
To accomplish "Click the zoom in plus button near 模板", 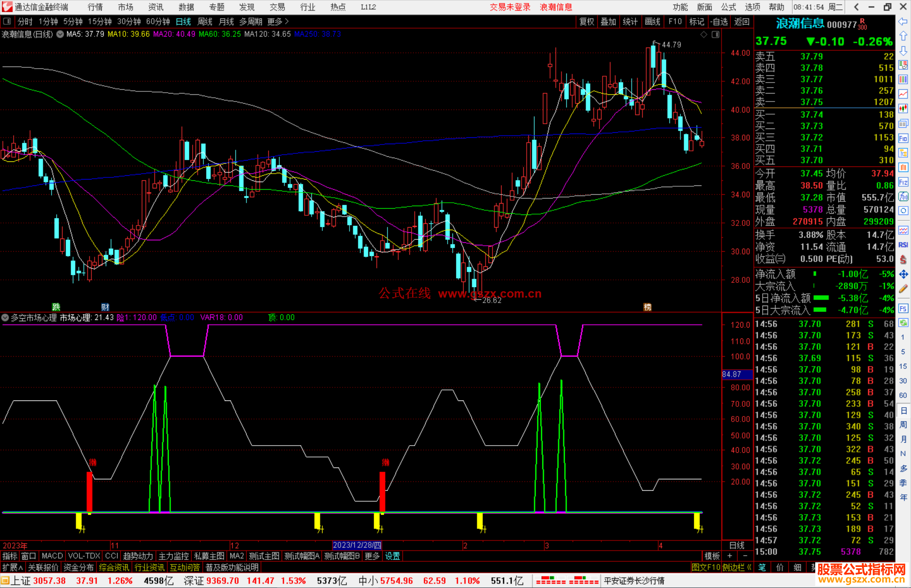I will (730, 556).
